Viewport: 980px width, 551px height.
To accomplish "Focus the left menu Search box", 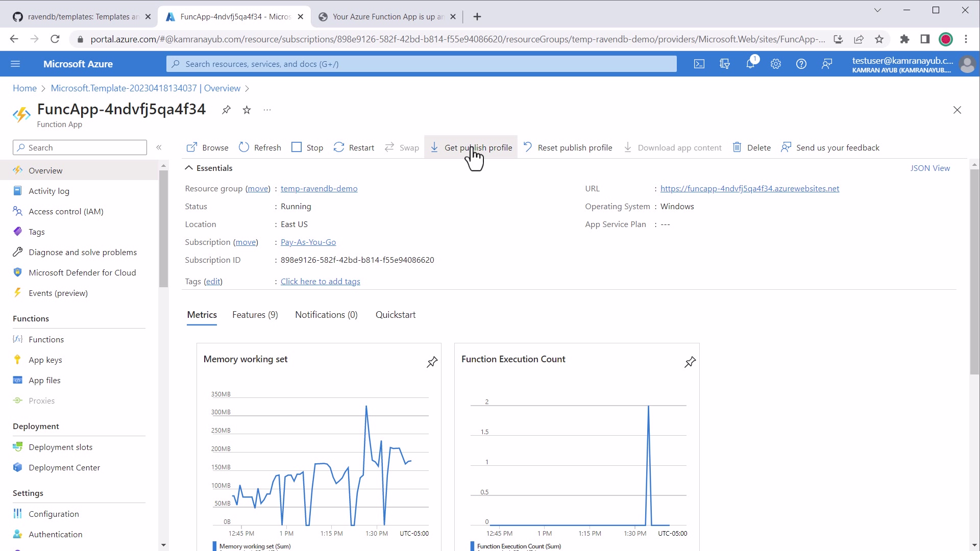I will (x=80, y=147).
